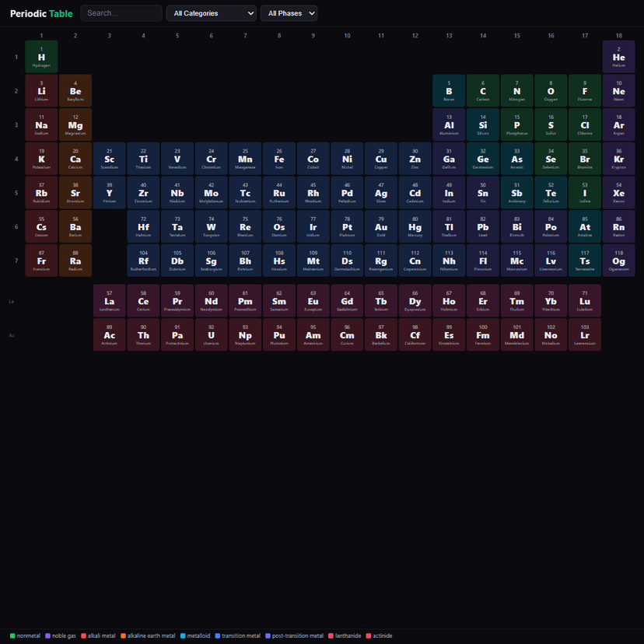The image size is (644, 644).
Task: Open the All Phases dropdown
Action: tap(289, 13)
